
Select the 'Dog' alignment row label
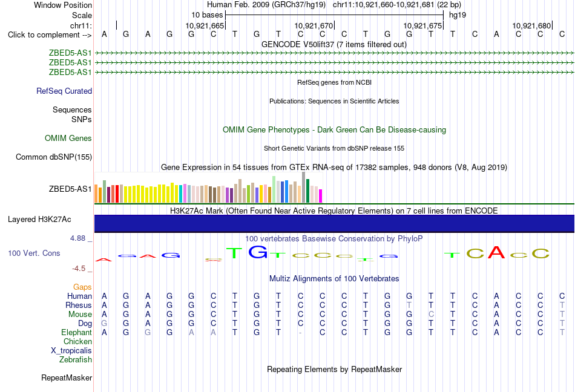85,324
